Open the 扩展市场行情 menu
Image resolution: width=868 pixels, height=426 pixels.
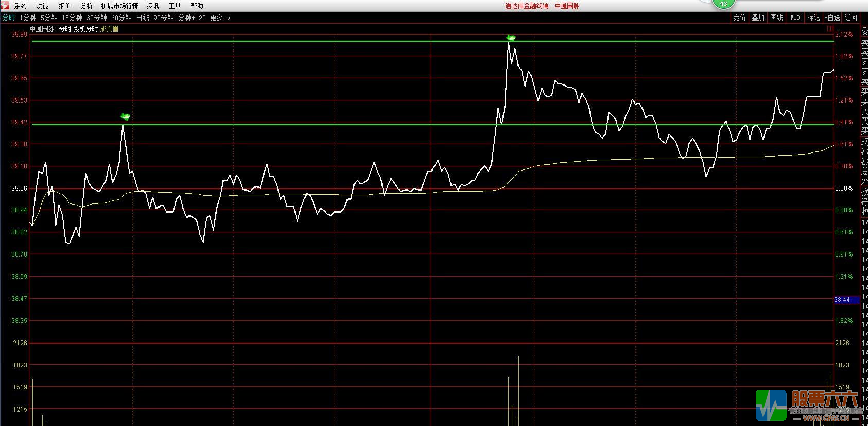(120, 6)
